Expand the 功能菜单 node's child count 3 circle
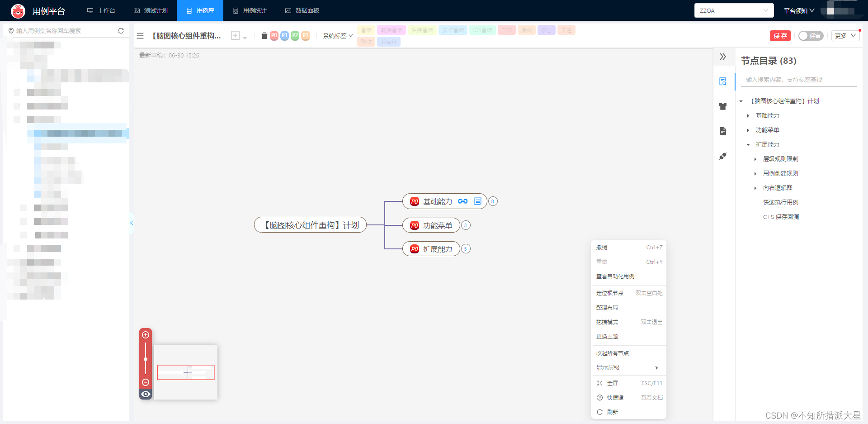This screenshot has width=868, height=424. point(466,225)
